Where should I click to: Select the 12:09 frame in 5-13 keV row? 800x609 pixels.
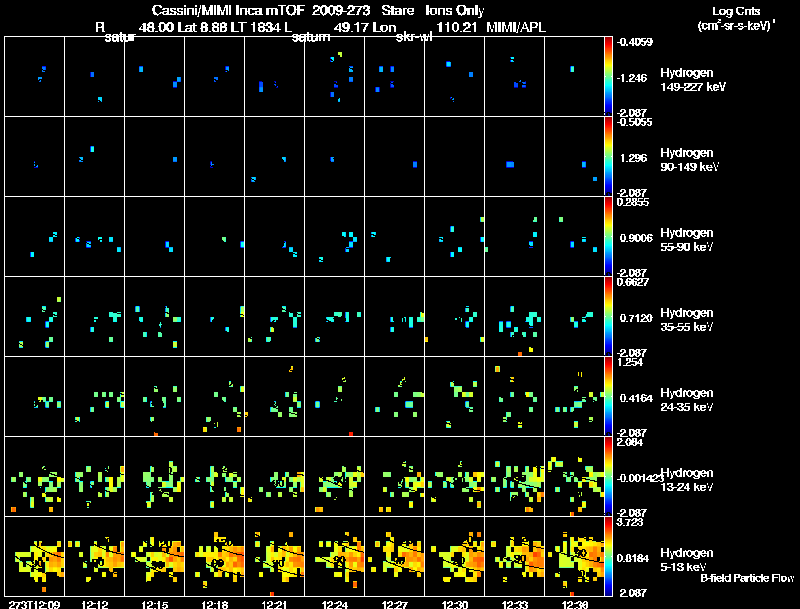click(35, 556)
